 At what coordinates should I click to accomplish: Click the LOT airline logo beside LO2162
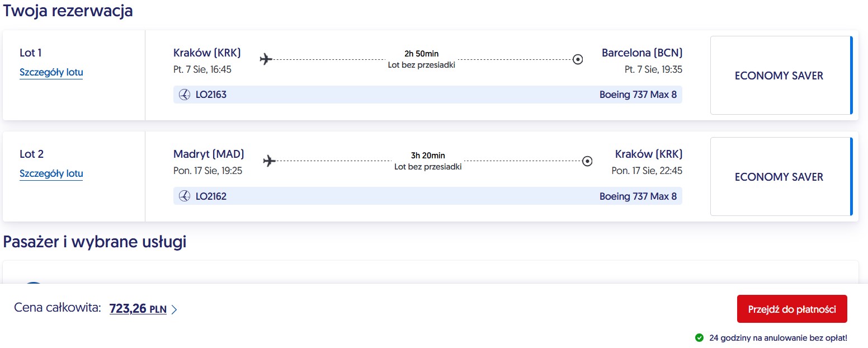pyautogui.click(x=184, y=196)
